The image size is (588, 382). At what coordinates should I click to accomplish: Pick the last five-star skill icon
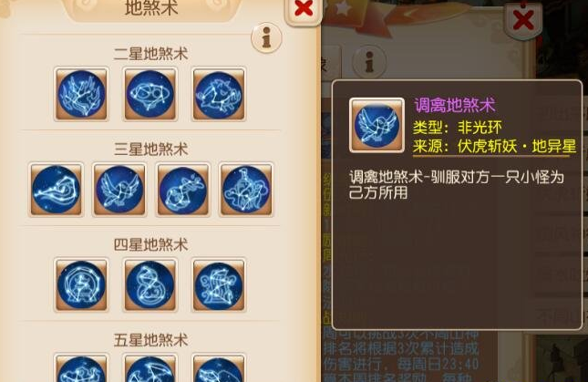tap(219, 368)
